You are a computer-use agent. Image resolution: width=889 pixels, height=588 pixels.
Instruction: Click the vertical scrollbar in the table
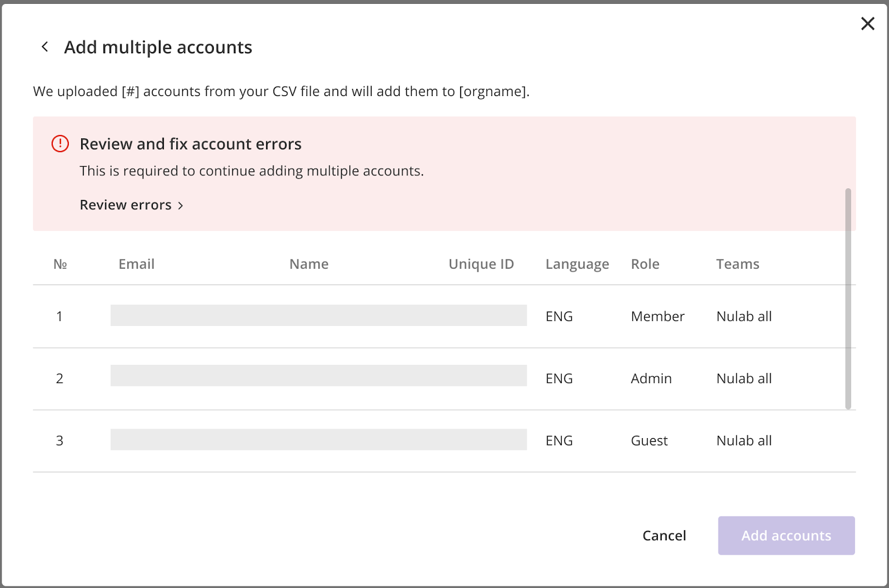coord(848,300)
